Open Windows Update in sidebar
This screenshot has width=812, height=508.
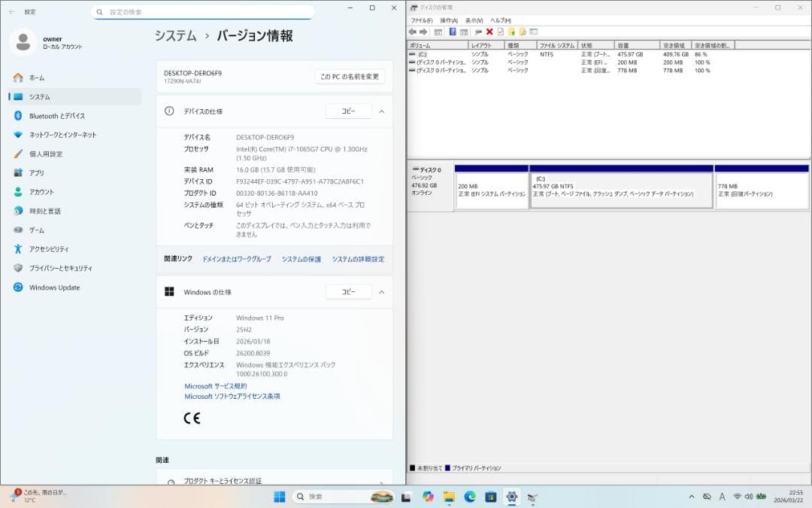pyautogui.click(x=75, y=287)
